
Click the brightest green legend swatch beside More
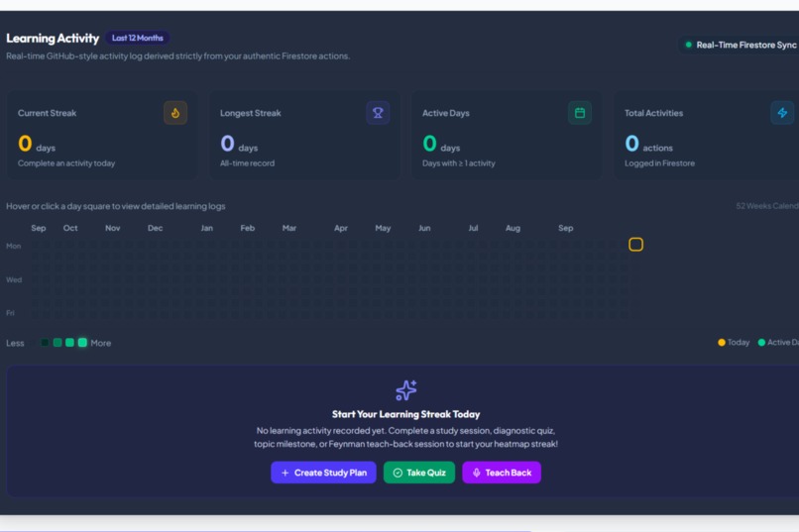click(x=82, y=343)
